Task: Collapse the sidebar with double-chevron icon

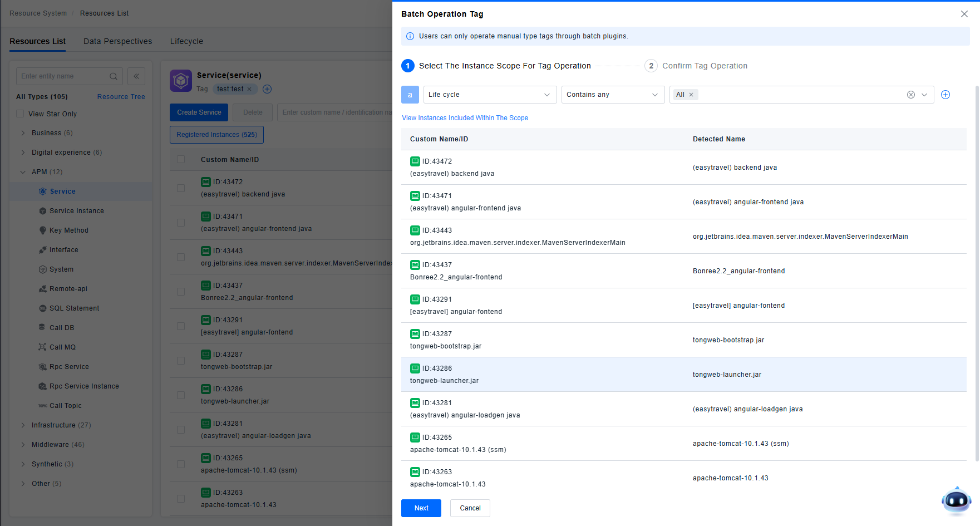Action: click(x=136, y=76)
